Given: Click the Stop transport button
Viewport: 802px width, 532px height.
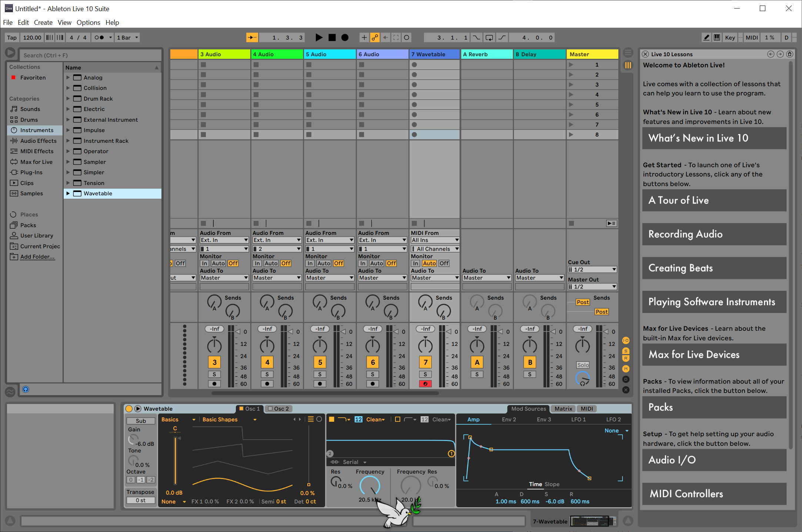Looking at the screenshot, I should (x=332, y=38).
